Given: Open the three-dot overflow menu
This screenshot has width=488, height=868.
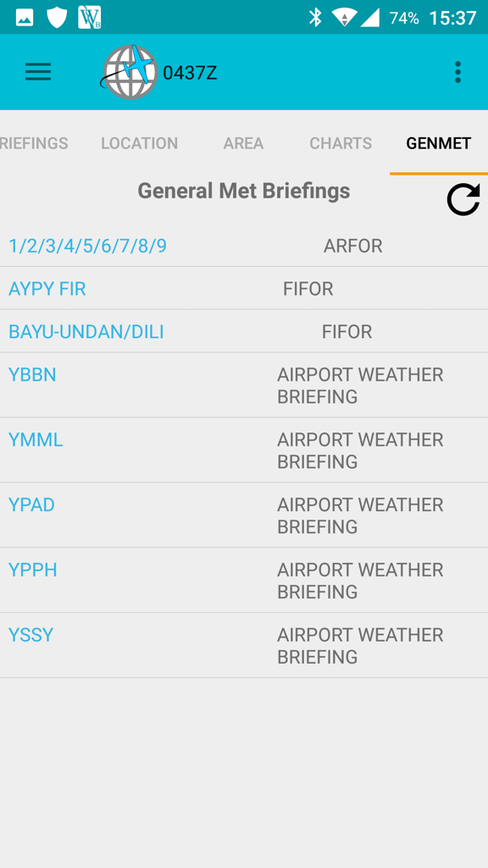Looking at the screenshot, I should tap(457, 72).
